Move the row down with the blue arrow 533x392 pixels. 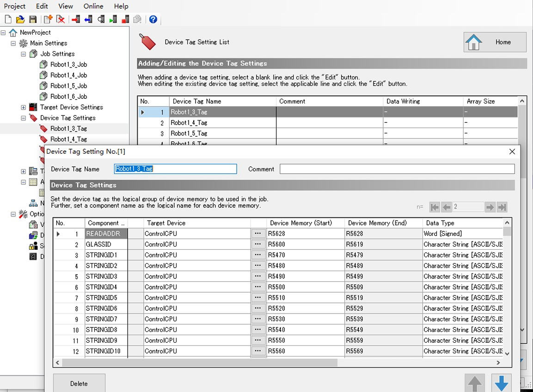[x=501, y=383]
